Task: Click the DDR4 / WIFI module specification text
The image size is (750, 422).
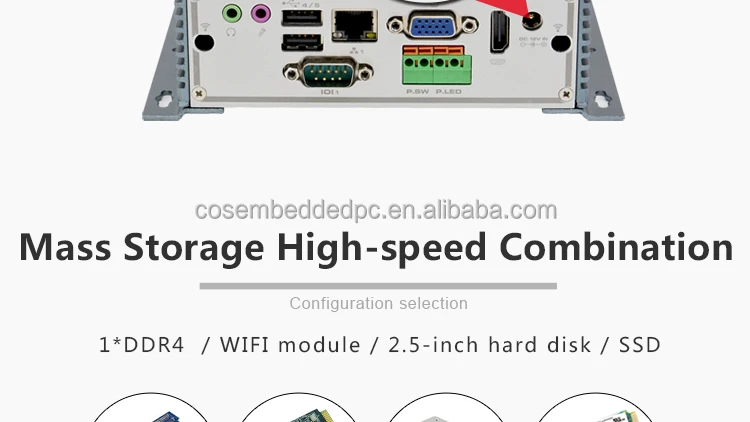Action: coord(379,345)
